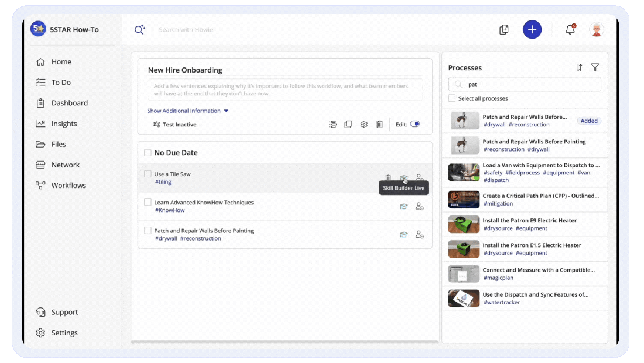The height and width of the screenshot is (363, 644).
Task: Click the blue plus create button
Action: pyautogui.click(x=532, y=29)
